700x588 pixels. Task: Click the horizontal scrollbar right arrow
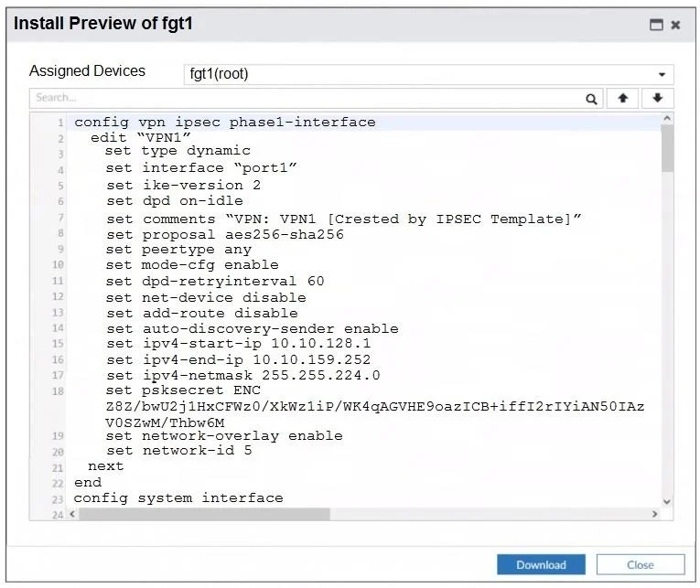[654, 514]
